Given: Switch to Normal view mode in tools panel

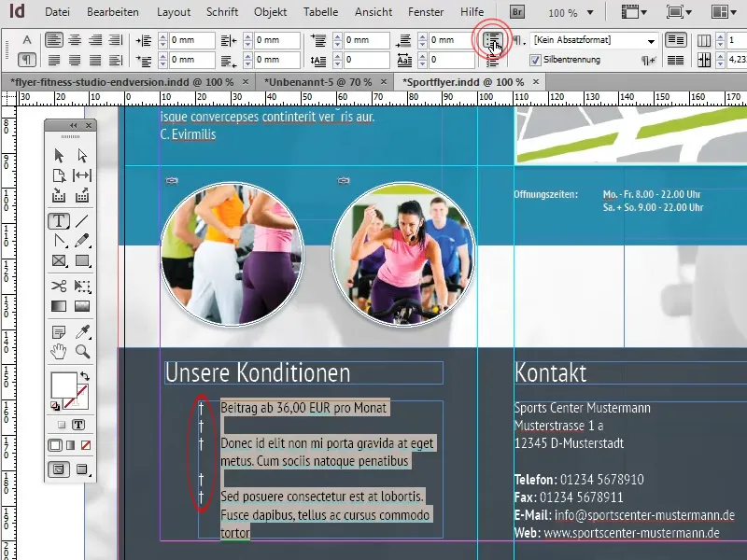Looking at the screenshot, I should point(58,469).
